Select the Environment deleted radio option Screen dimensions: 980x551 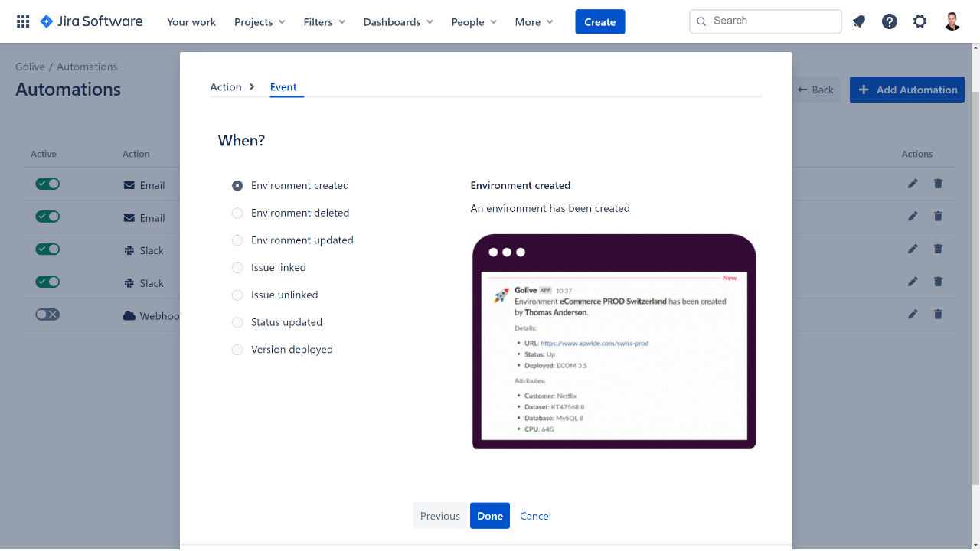point(237,213)
